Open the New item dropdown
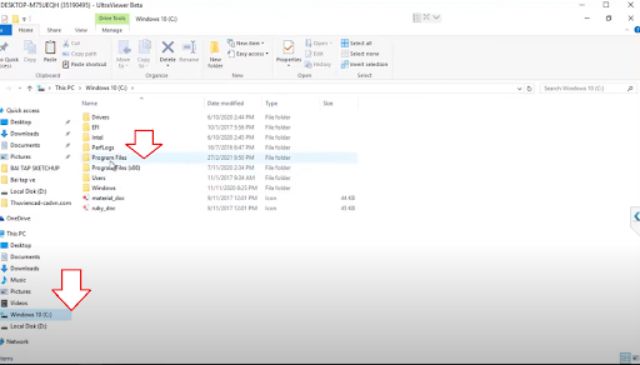Screen dimensions: 640x365 pos(245,43)
